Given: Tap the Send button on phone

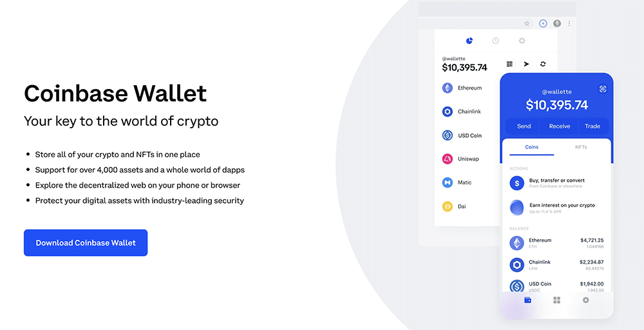Looking at the screenshot, I should pos(524,126).
